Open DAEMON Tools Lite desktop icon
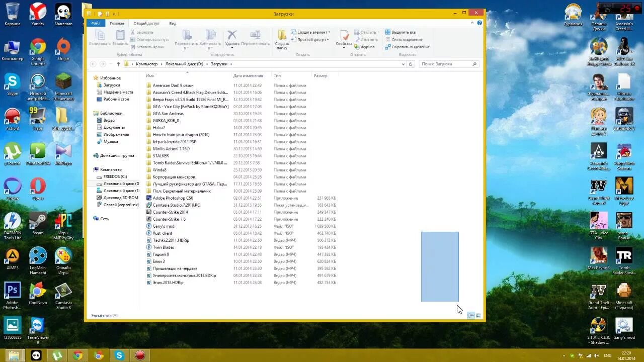Image resolution: width=644 pixels, height=362 pixels. pos(13,226)
